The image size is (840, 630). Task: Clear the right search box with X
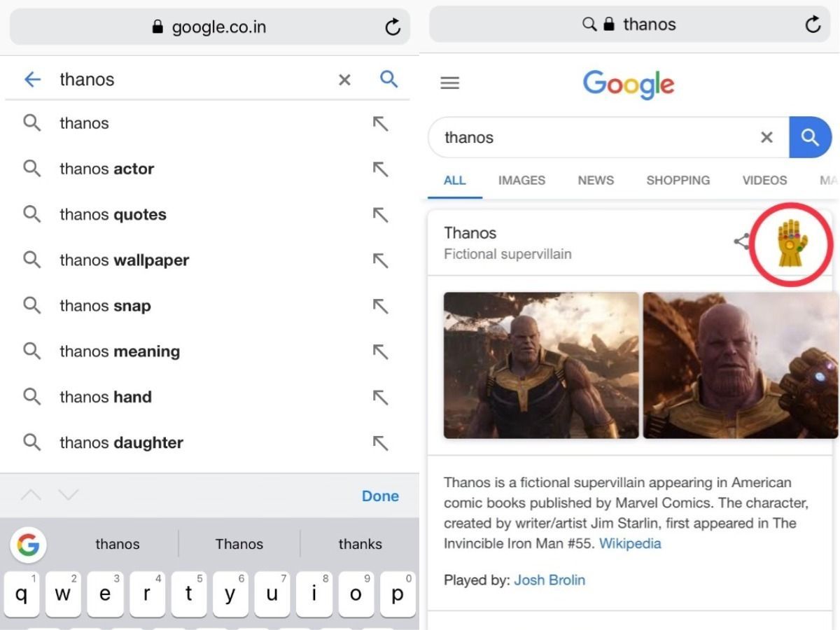point(766,138)
